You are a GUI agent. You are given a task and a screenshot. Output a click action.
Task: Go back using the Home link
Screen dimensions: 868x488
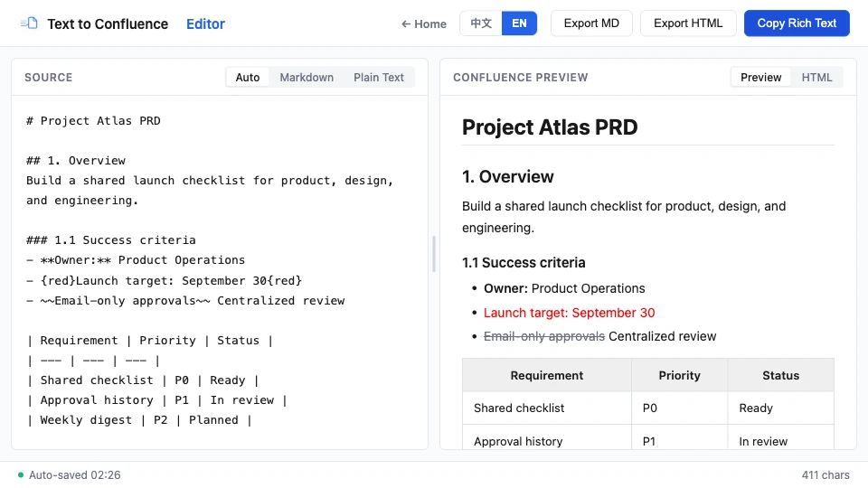[x=424, y=23]
